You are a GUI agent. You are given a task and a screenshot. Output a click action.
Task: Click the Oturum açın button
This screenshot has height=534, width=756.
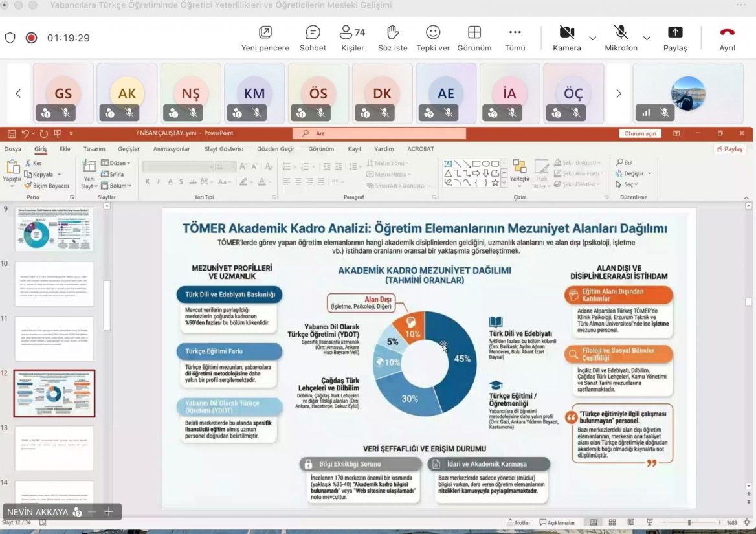tap(640, 133)
